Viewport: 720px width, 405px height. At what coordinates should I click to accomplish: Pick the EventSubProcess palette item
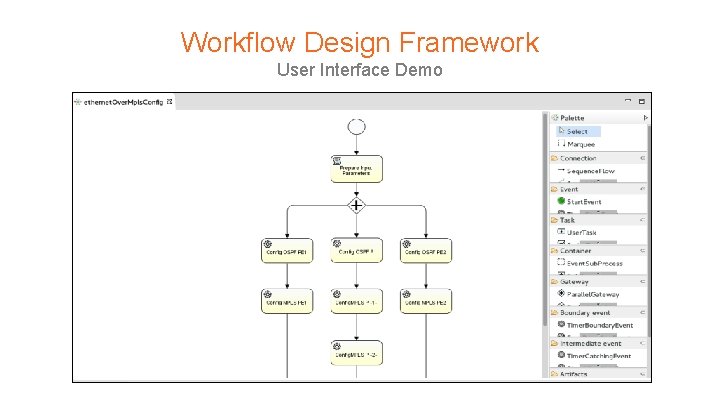pyautogui.click(x=590, y=263)
